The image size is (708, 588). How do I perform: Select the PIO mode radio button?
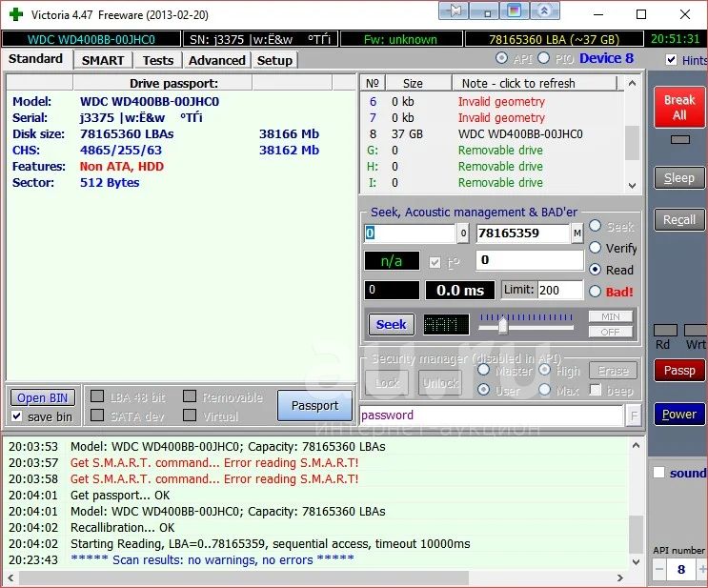point(544,58)
